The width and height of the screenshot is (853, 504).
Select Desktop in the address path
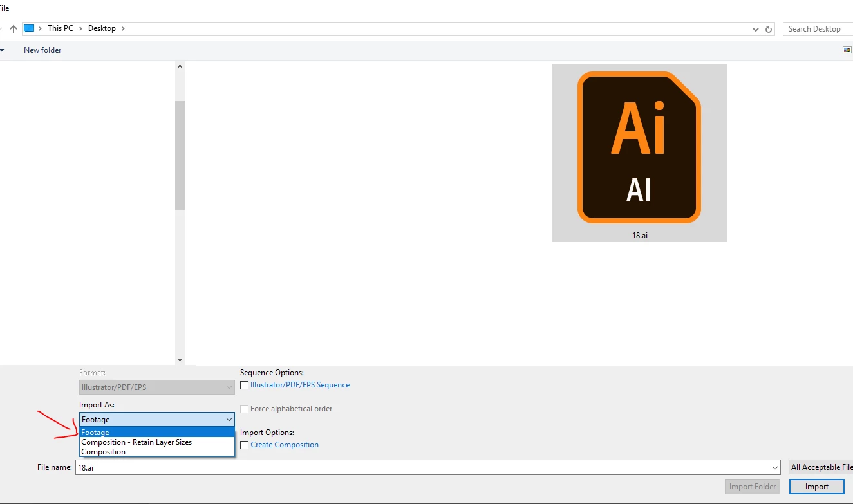[x=102, y=28]
